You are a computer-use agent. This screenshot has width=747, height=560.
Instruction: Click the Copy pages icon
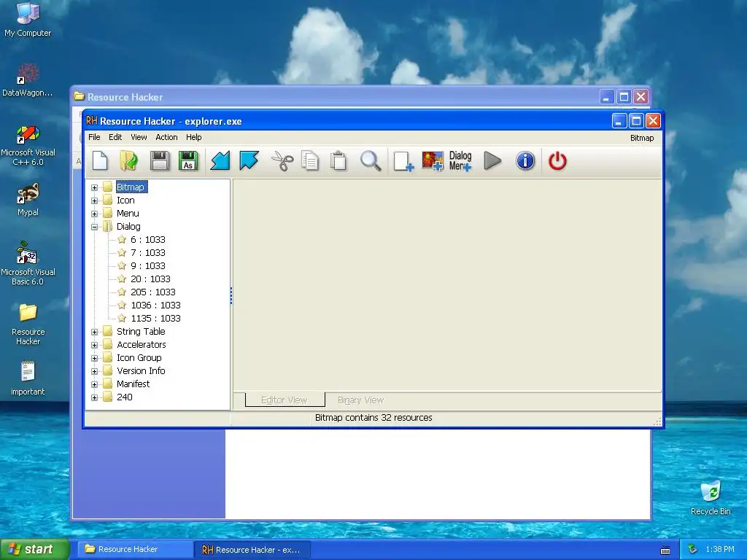click(310, 160)
